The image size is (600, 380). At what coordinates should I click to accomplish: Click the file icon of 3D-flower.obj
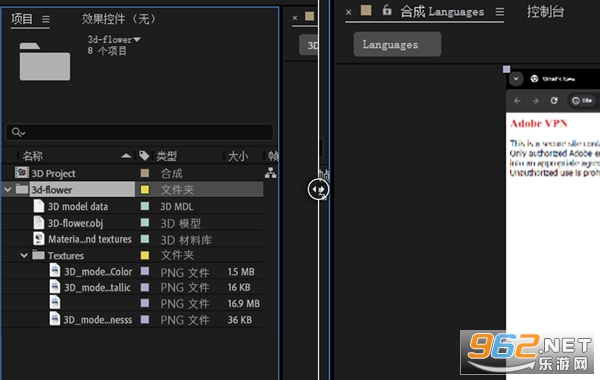point(39,222)
